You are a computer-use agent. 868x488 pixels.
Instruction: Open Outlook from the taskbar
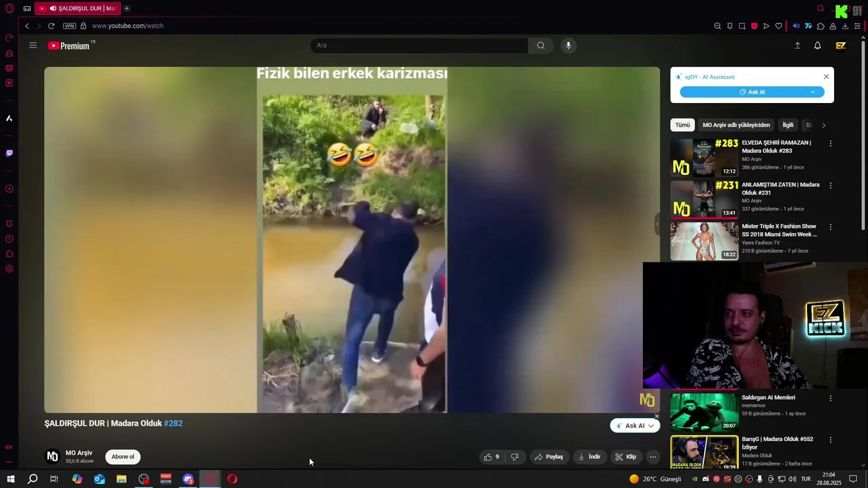[100, 479]
